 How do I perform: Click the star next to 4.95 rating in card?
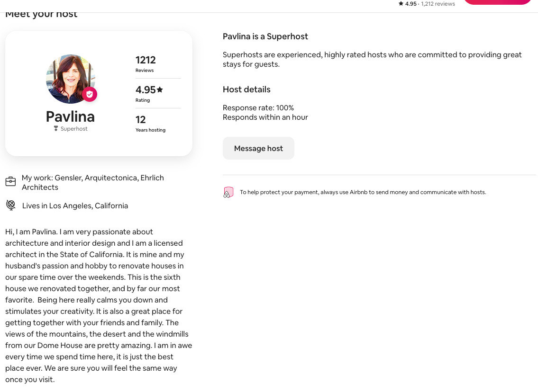tap(160, 89)
